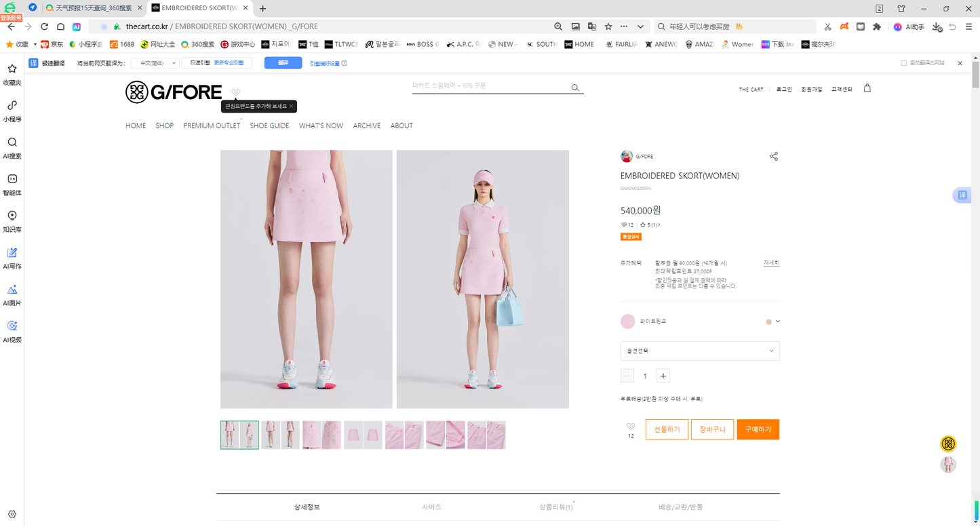
Task: Close the 관심브랜드 tooltip
Action: coord(291,106)
